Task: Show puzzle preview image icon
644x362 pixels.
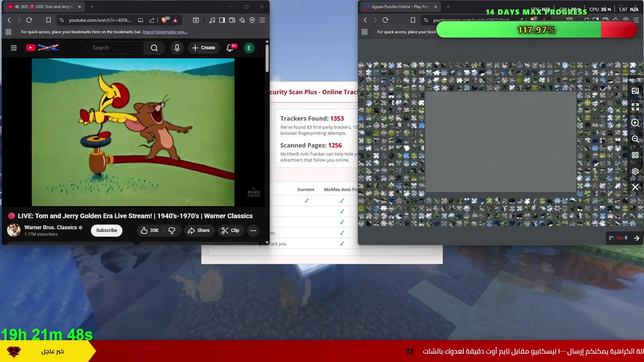Action: coord(635,91)
